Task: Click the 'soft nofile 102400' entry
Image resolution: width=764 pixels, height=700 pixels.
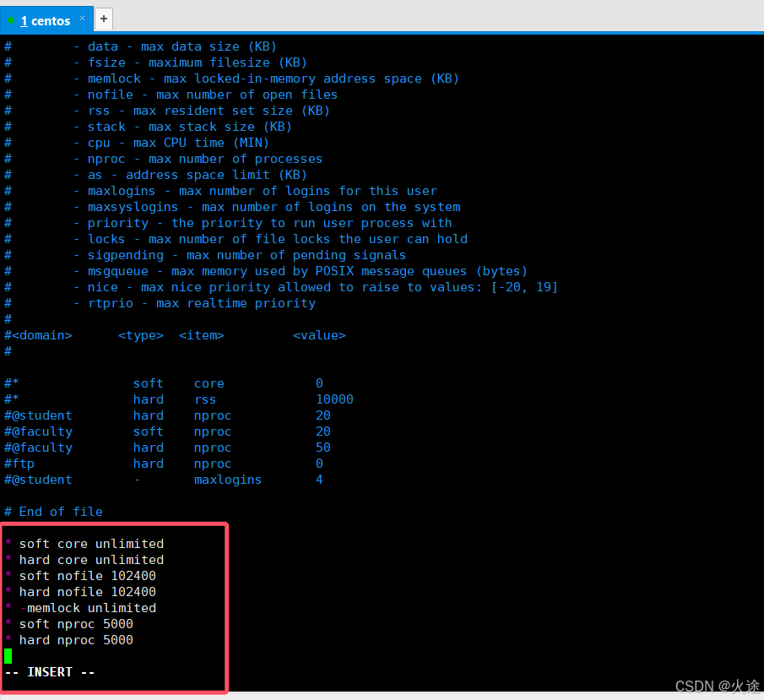Action: pos(80,575)
